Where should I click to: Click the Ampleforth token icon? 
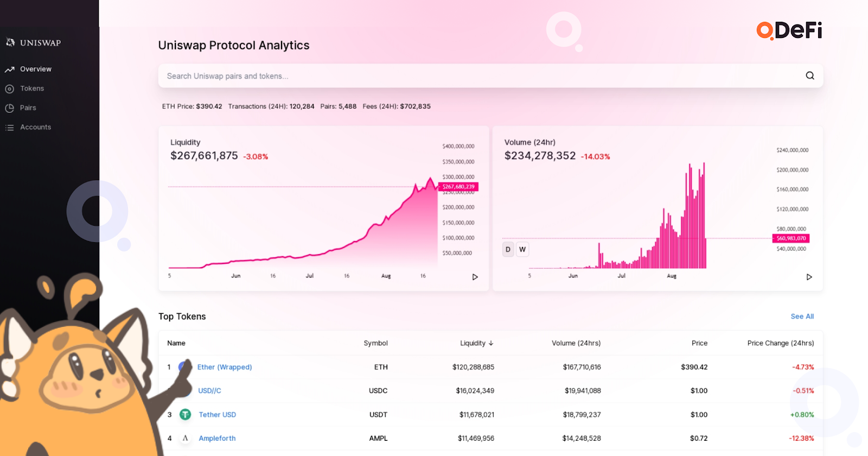[185, 438]
